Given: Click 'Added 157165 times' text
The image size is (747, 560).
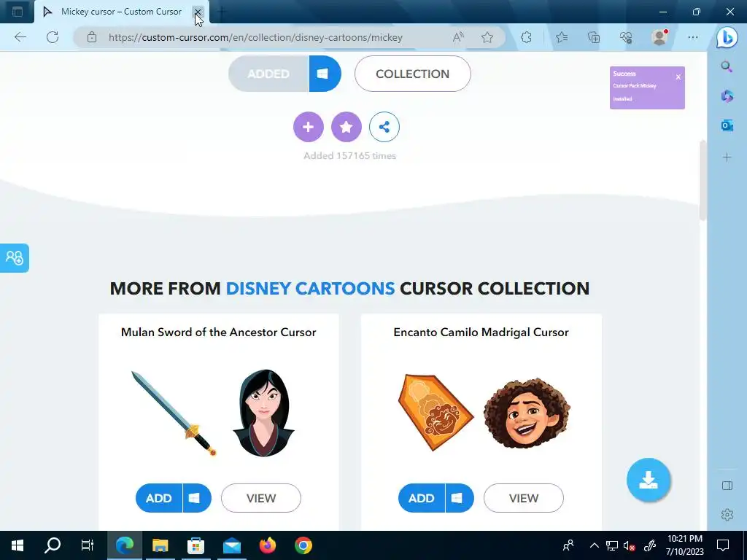Looking at the screenshot, I should [349, 156].
